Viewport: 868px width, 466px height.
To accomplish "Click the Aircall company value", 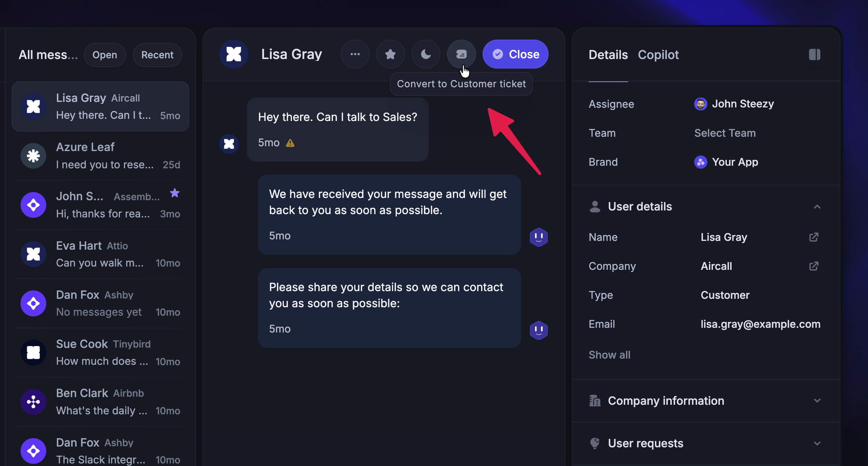I will (x=716, y=266).
